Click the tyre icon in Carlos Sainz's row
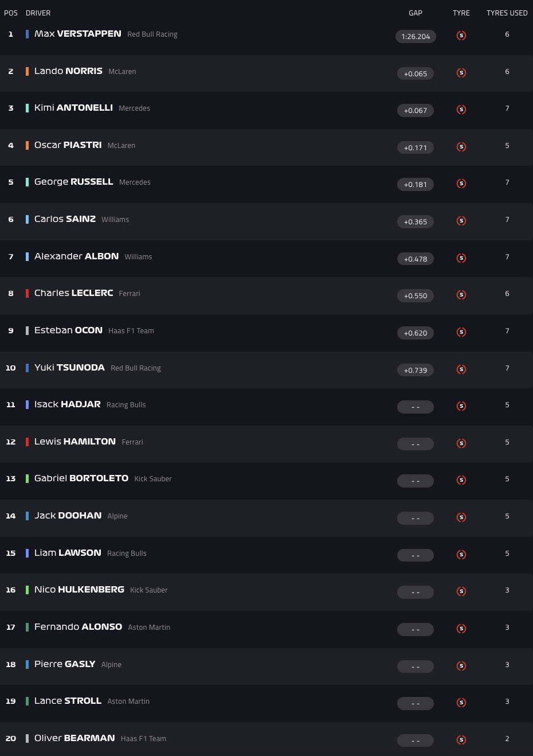The image size is (533, 756). [461, 221]
